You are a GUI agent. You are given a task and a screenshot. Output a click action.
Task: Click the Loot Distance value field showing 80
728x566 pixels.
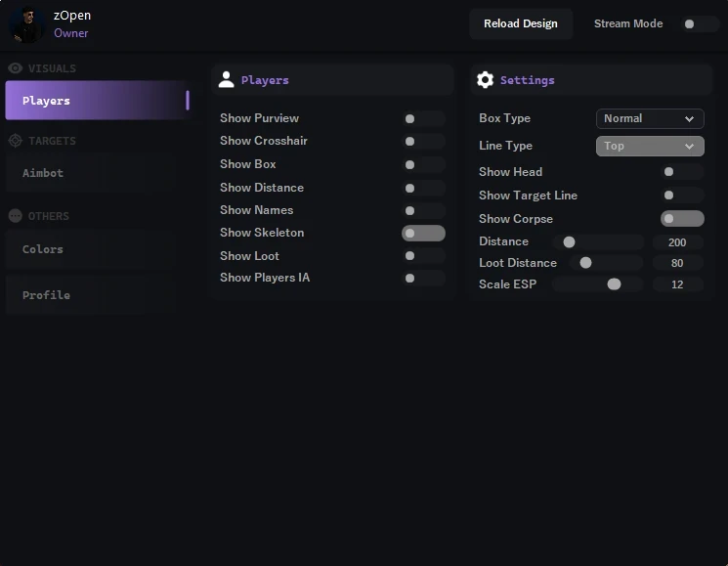pos(677,263)
